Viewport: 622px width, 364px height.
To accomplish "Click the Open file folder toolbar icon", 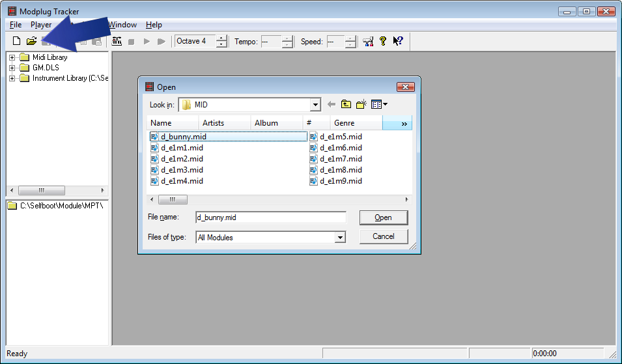I will click(x=32, y=41).
